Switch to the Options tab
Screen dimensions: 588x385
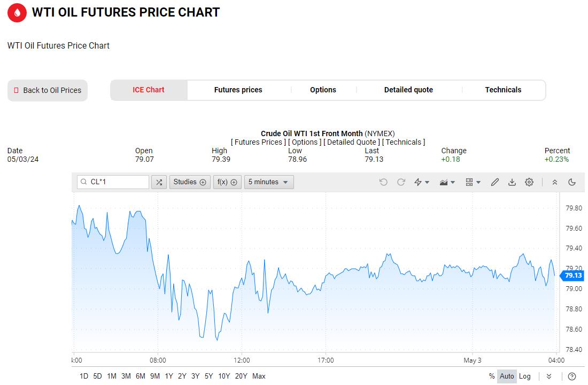(x=323, y=90)
